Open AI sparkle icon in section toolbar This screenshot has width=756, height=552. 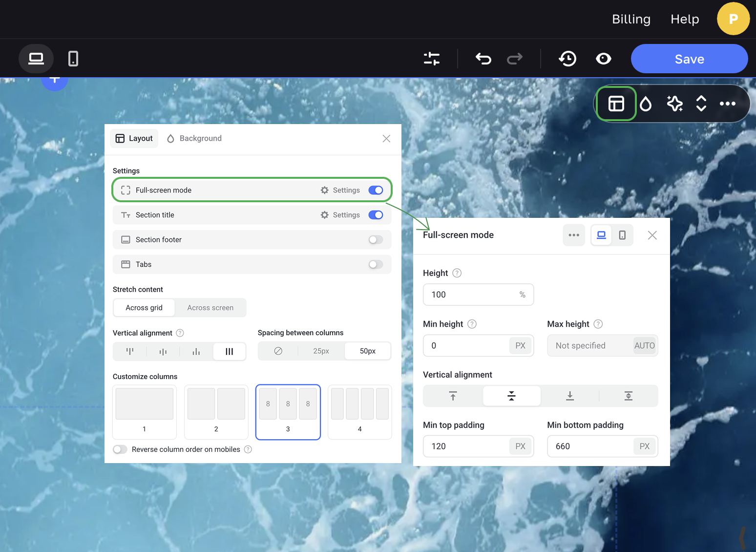coord(674,104)
